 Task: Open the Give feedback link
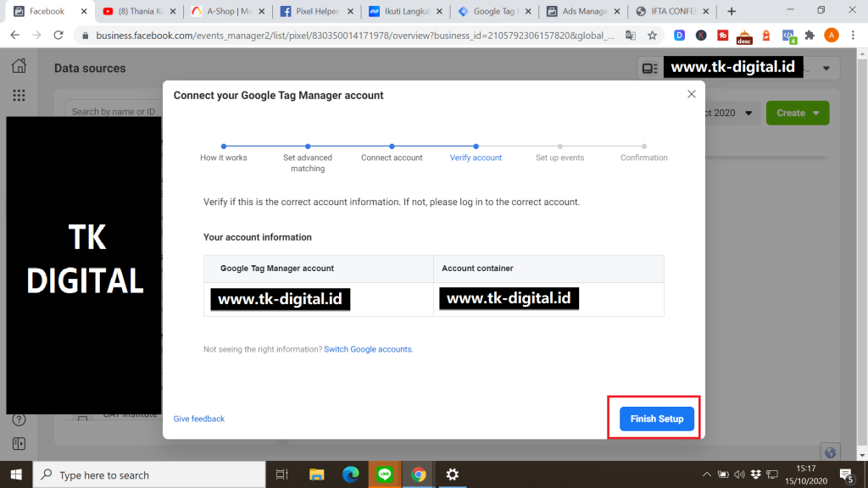pyautogui.click(x=199, y=419)
